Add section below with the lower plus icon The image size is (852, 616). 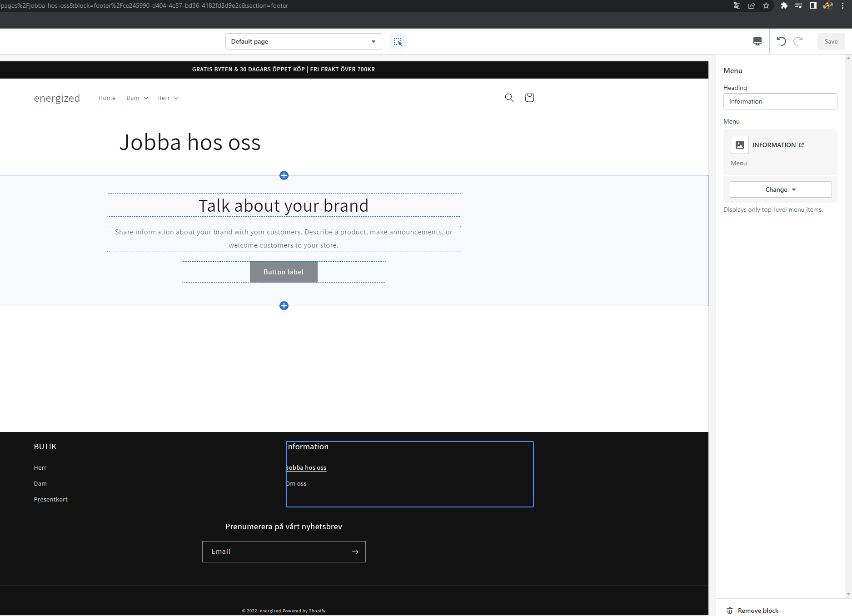click(x=284, y=306)
